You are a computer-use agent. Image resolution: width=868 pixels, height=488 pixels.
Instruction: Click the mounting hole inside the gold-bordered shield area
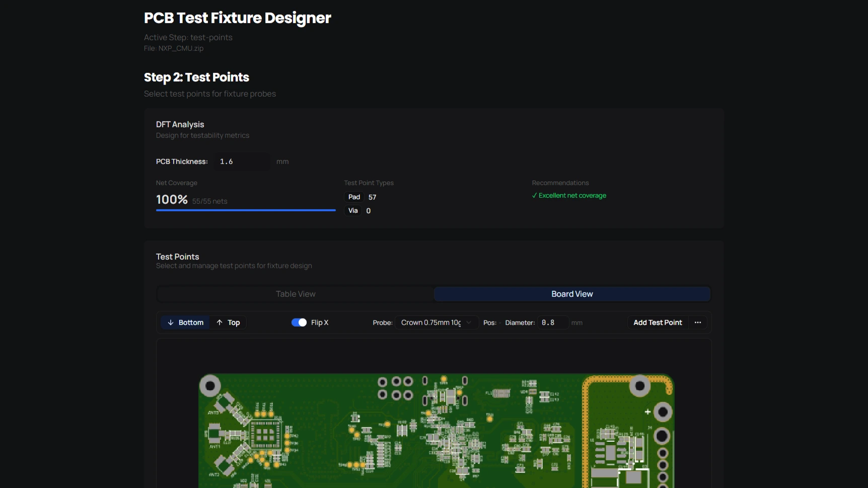click(x=640, y=386)
